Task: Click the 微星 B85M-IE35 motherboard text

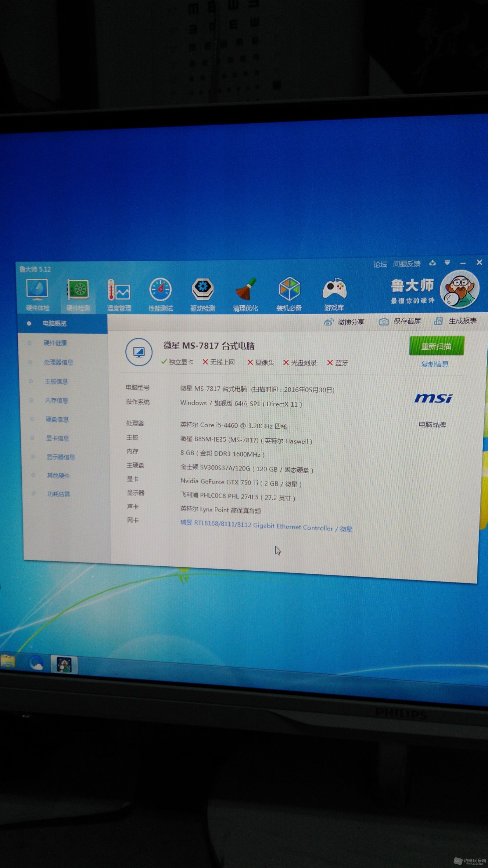Action: pos(246,440)
